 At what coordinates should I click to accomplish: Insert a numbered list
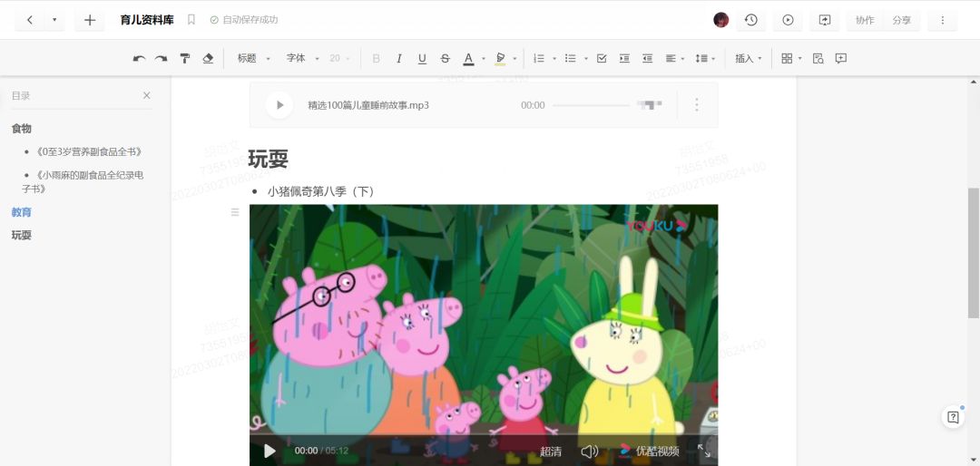538,58
